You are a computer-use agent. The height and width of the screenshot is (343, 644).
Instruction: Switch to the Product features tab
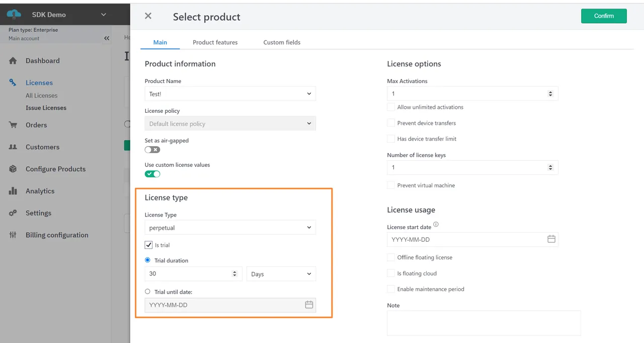(x=215, y=42)
